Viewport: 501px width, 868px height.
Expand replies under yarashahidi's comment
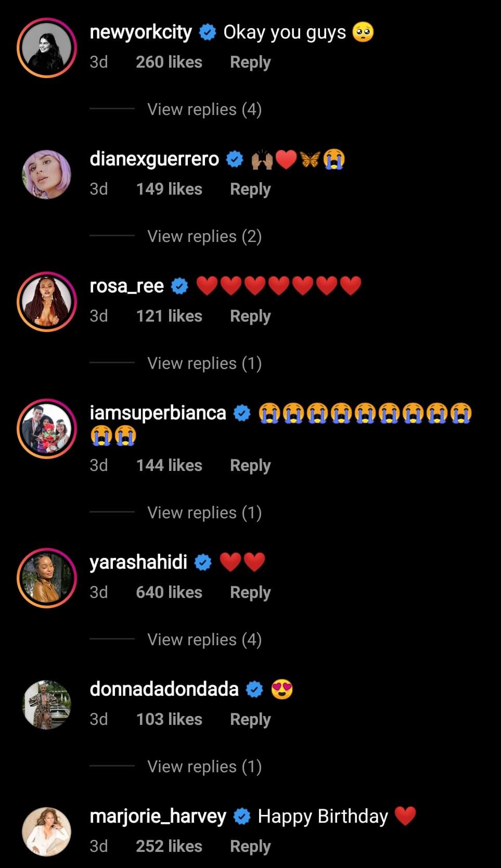204,640
